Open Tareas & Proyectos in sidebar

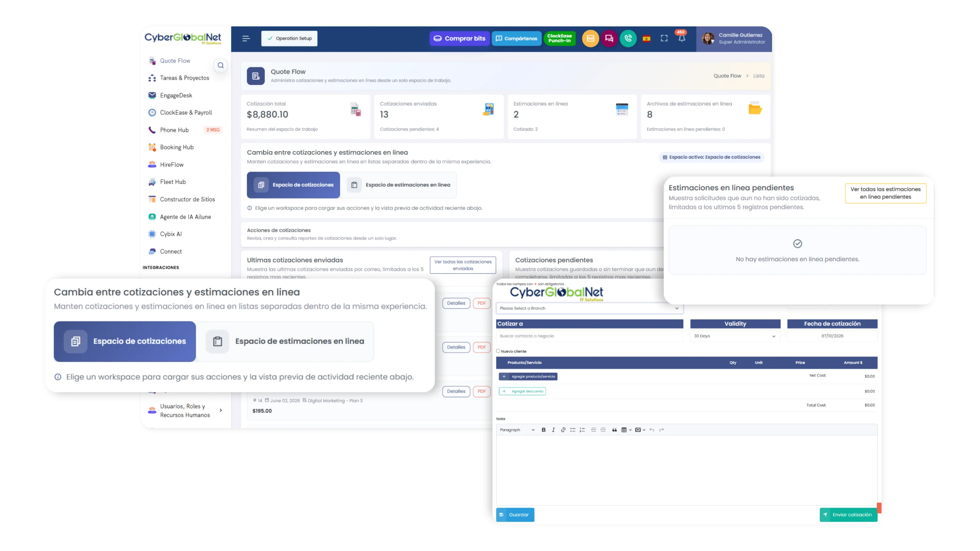(x=184, y=78)
